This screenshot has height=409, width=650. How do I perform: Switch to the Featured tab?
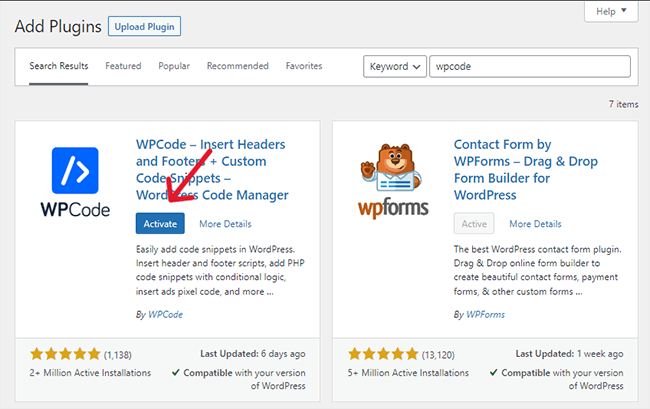123,66
